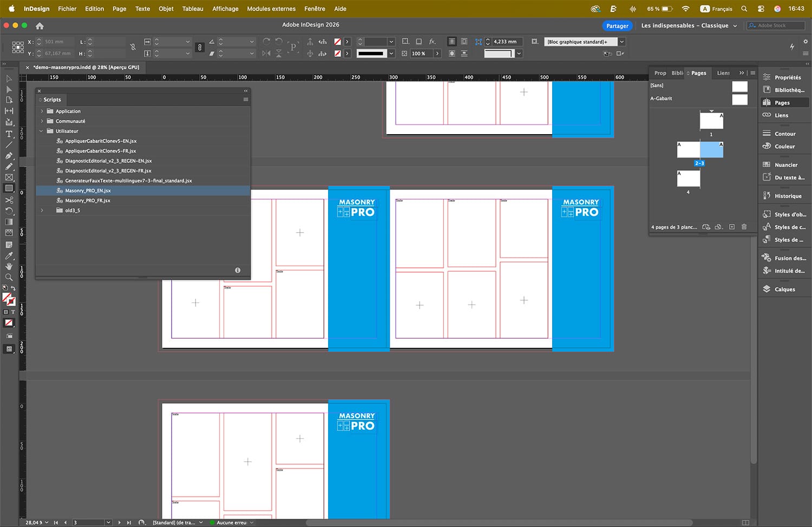Select the Pen tool
The height and width of the screenshot is (527, 812).
click(9, 156)
